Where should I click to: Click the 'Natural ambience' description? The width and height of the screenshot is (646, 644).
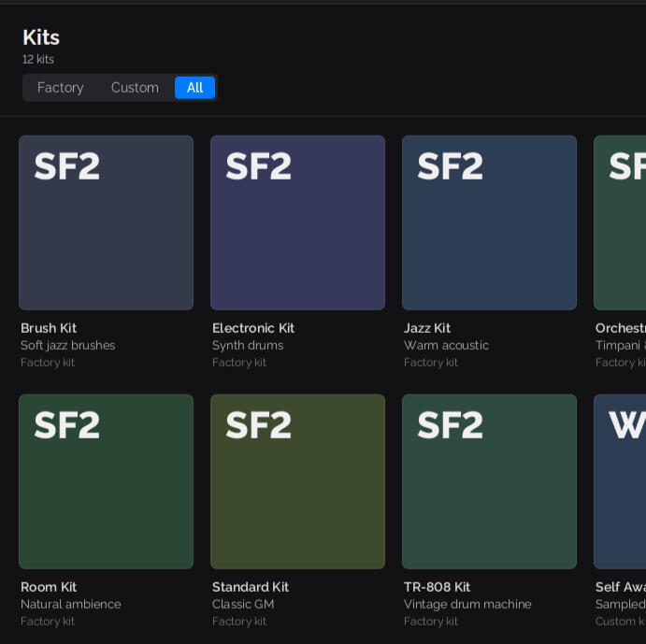tap(71, 604)
